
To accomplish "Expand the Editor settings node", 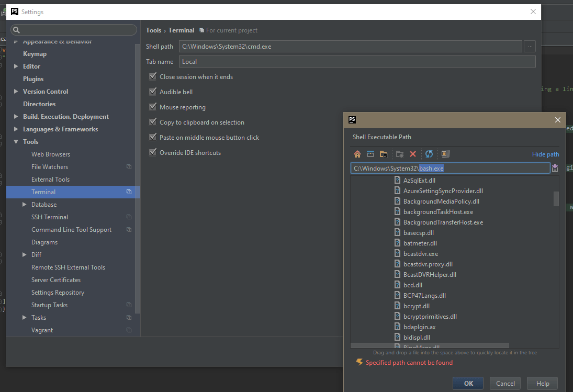I will 16,66.
